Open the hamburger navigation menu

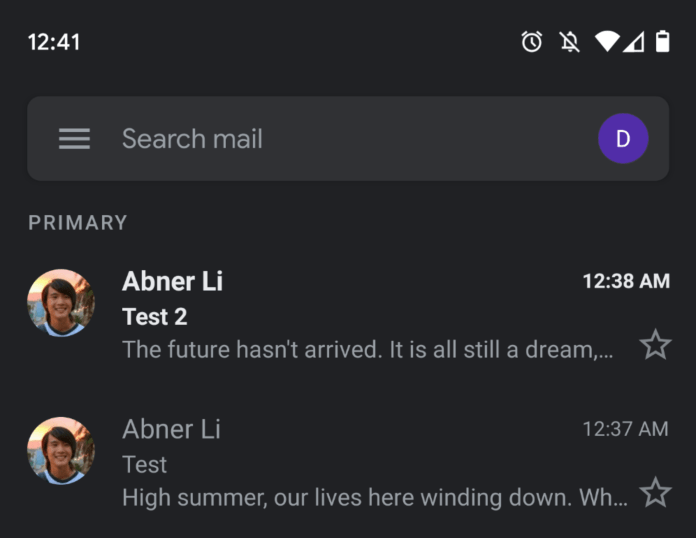(74, 138)
